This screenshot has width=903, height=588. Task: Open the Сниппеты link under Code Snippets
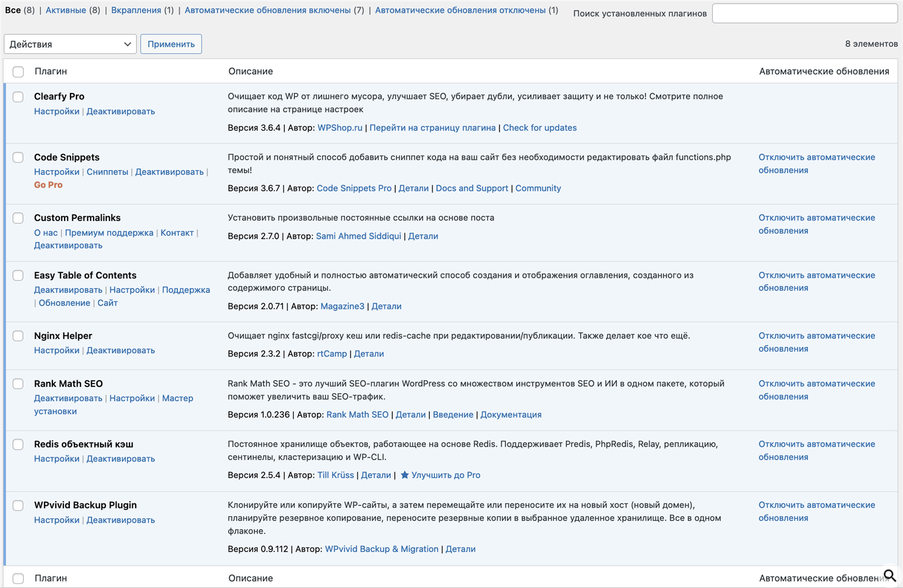click(x=107, y=172)
